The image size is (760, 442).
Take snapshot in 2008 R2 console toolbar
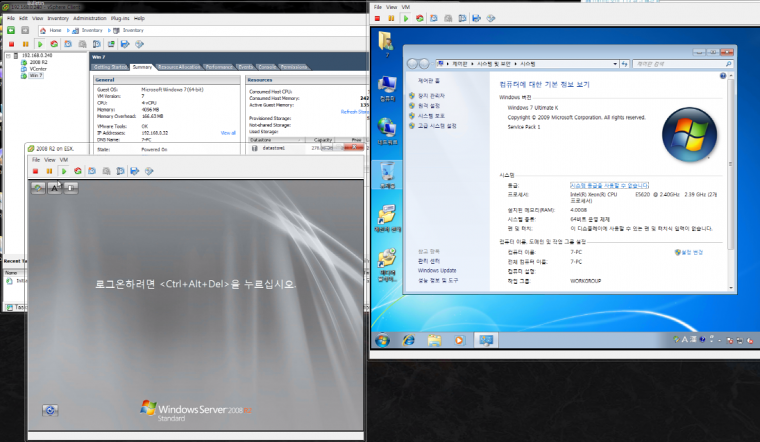point(92,171)
